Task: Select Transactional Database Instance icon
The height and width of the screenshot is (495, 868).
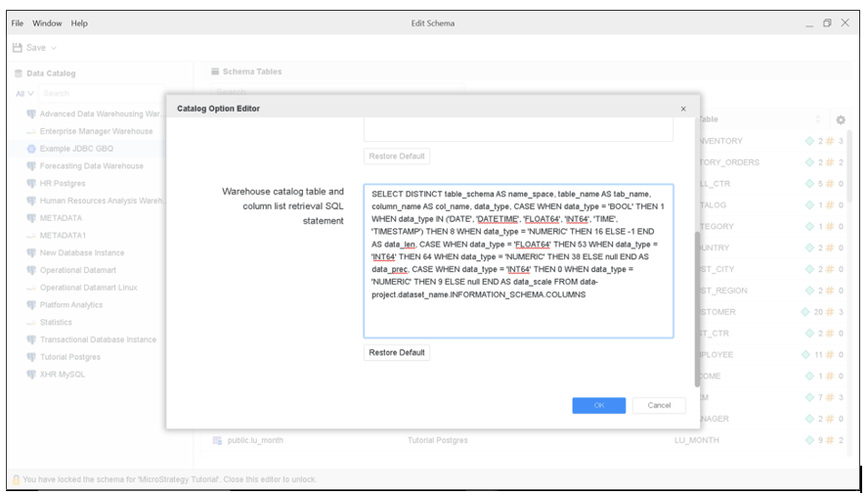Action: pos(31,339)
